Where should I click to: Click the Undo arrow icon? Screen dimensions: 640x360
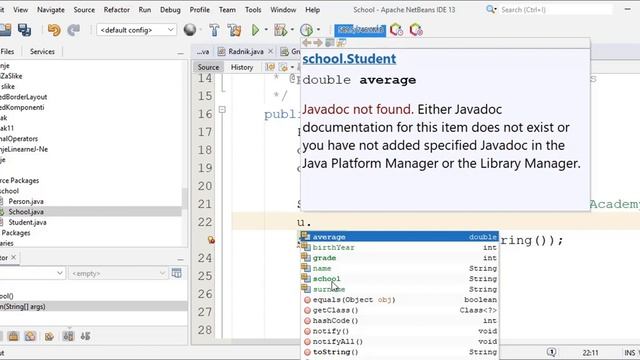point(54,30)
